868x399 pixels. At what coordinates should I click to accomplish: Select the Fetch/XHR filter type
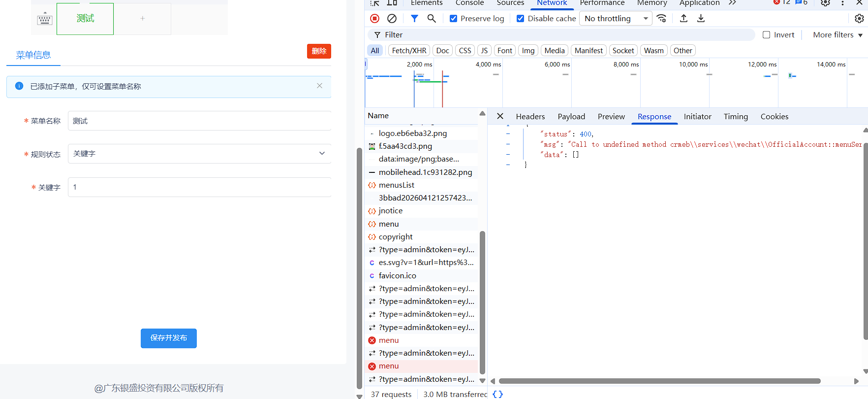point(409,50)
